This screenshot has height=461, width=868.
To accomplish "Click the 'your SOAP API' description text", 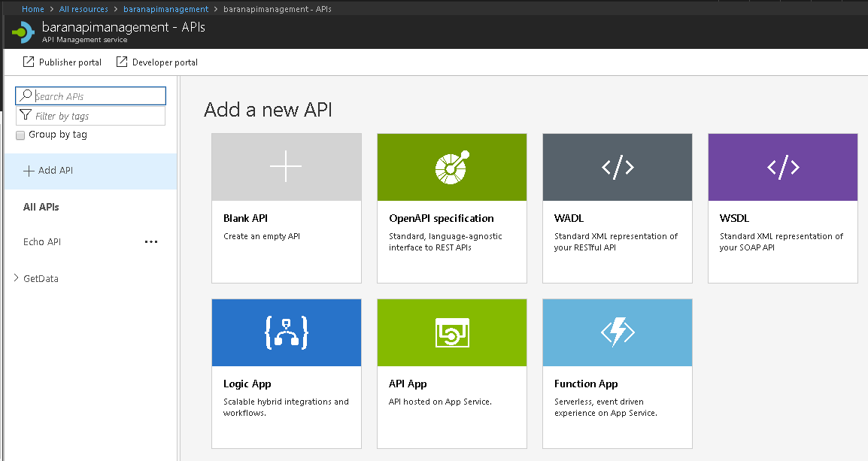I will point(748,247).
